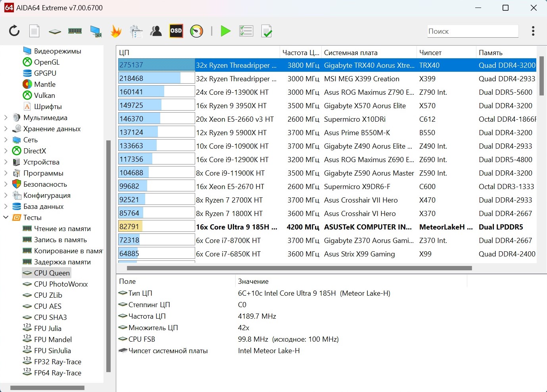Open FPU Julia benchmark in sidebar
Screen dimensions: 547x392
tap(48, 329)
